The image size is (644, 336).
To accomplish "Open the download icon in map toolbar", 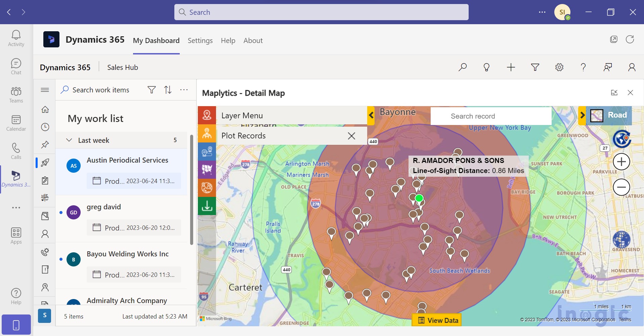I will pos(207,206).
